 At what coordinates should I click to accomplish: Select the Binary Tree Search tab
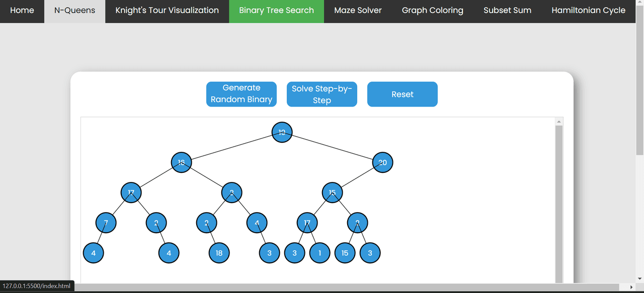276,11
